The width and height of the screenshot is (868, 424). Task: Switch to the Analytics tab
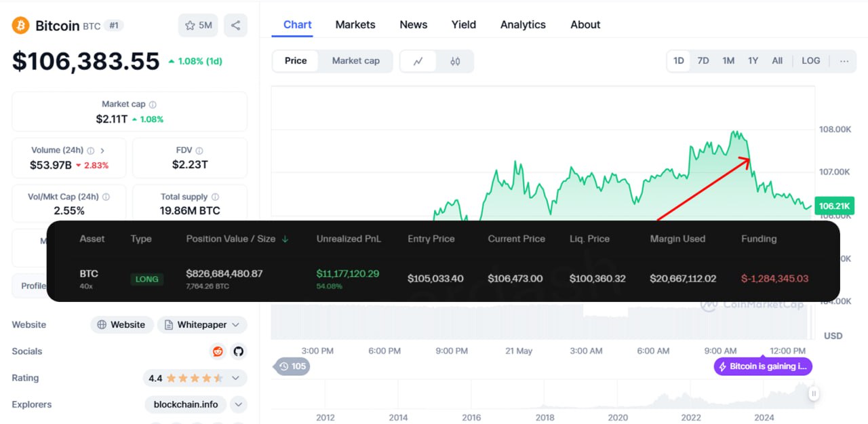pos(523,24)
